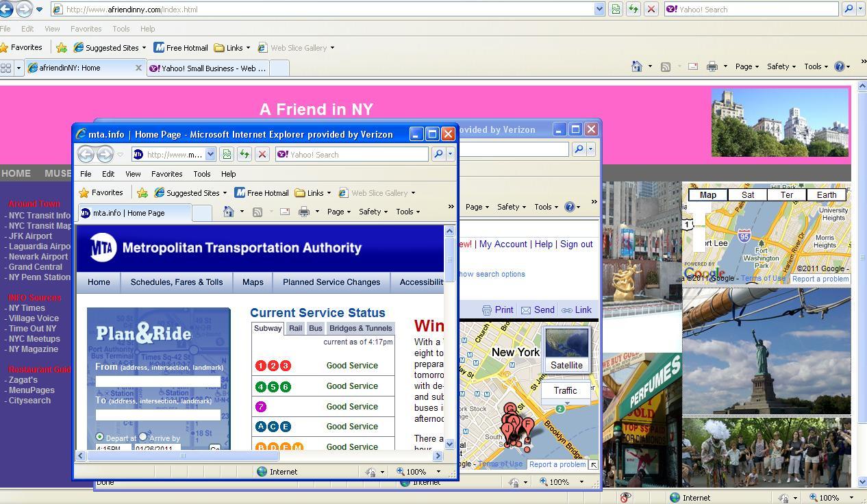This screenshot has height=504, width=867.
Task: Click My Account link on Google page
Action: click(x=503, y=244)
